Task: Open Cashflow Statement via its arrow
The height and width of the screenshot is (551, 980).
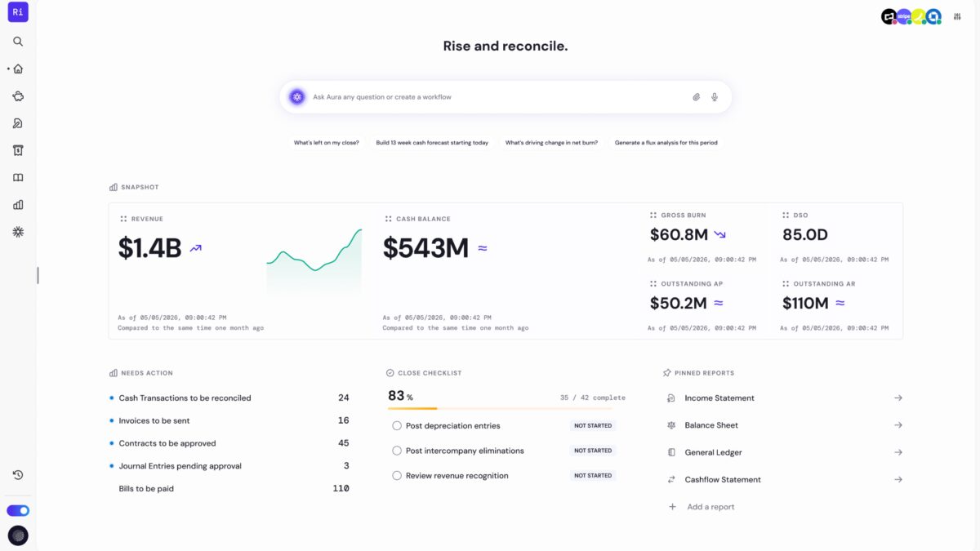Action: pos(898,479)
